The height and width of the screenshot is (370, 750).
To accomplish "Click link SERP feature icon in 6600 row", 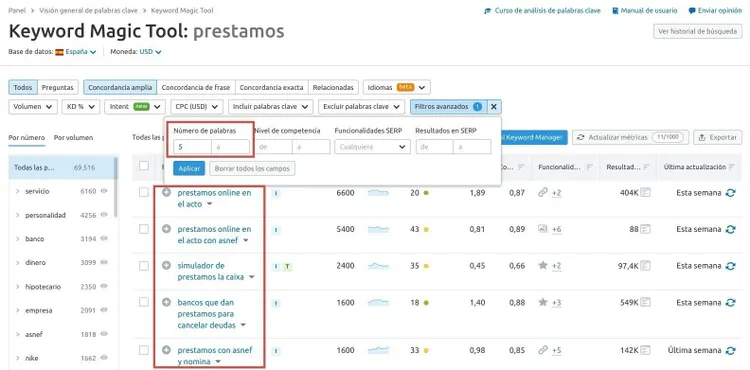I will click(x=542, y=192).
